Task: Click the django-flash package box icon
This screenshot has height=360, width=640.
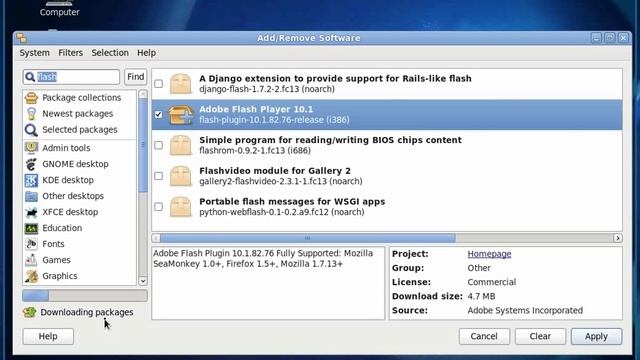Action: 180,84
